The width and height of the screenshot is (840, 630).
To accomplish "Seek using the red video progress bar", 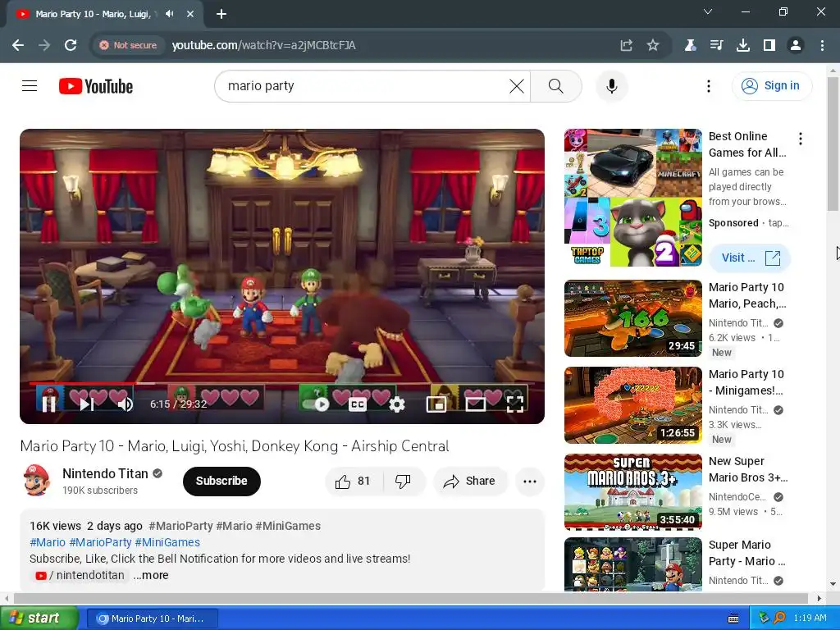I will [282, 384].
